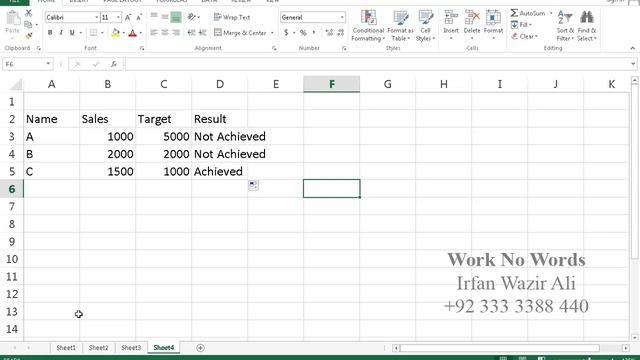Collapse the ribbon with the chevron
640x360 pixels.
pos(633,48)
